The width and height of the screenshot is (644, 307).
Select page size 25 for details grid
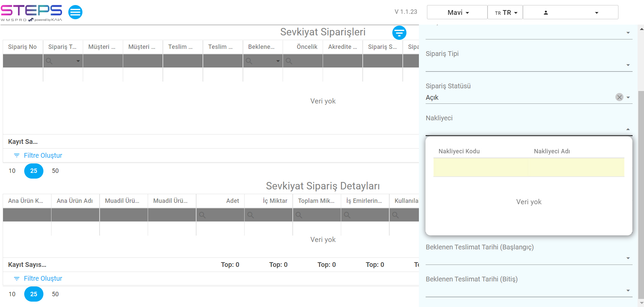(34, 294)
